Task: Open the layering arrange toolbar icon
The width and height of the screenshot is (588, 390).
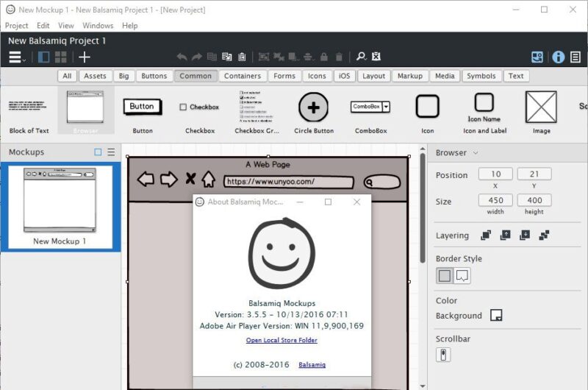Action: point(293,57)
